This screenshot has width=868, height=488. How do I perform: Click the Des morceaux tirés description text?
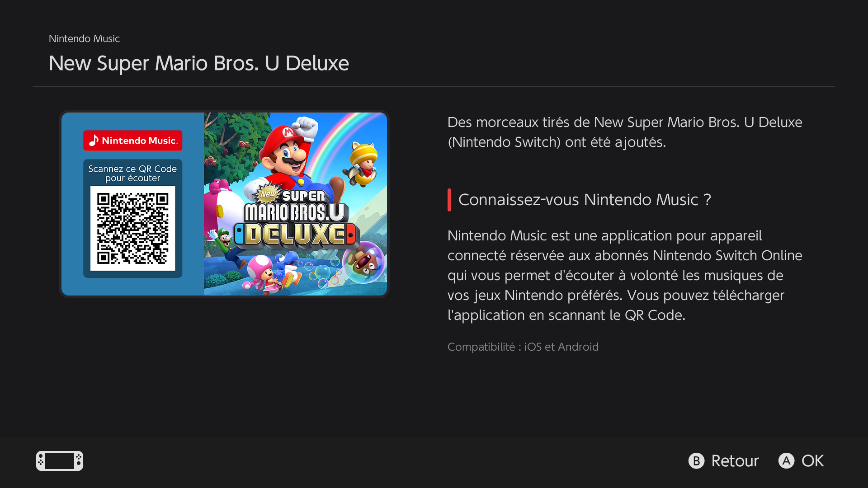[x=625, y=132]
